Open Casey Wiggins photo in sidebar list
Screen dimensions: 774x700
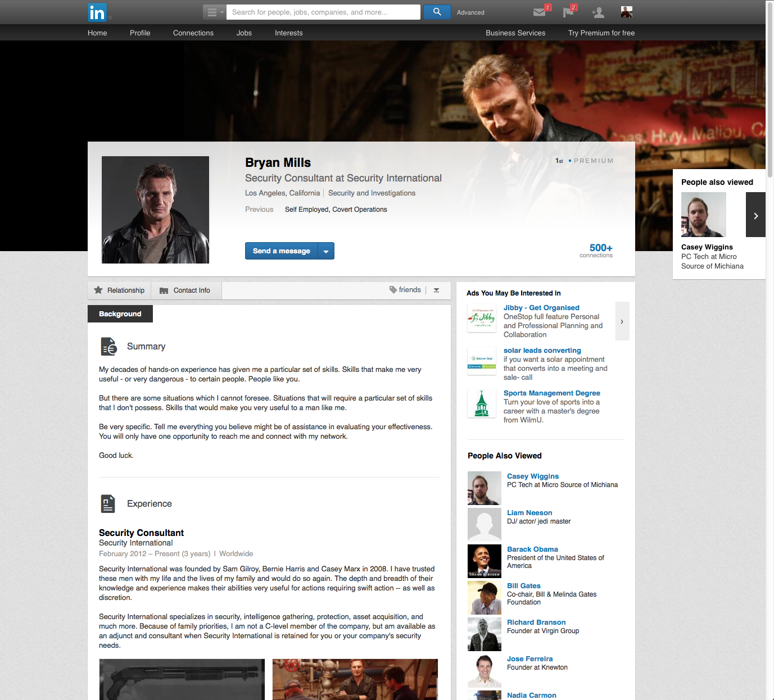(x=485, y=488)
